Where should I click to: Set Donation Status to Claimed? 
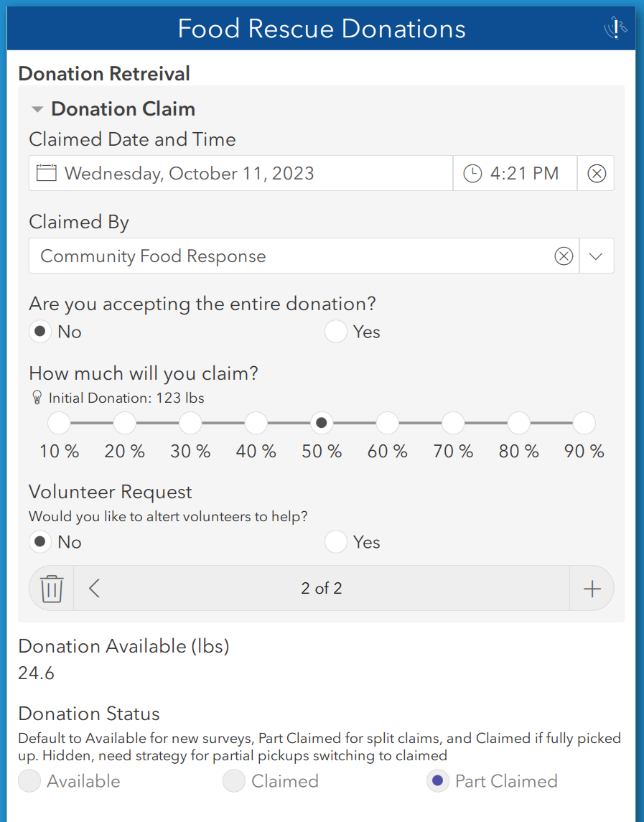point(233,781)
